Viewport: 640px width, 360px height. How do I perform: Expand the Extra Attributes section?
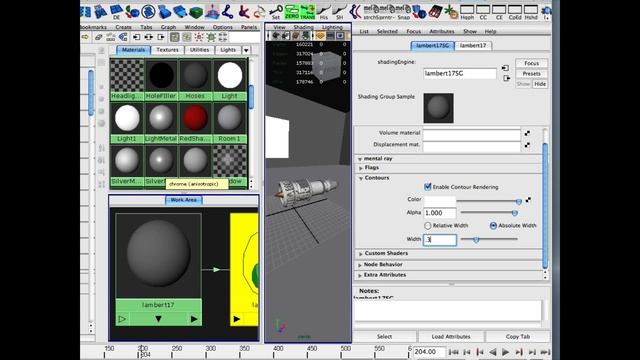coord(360,276)
